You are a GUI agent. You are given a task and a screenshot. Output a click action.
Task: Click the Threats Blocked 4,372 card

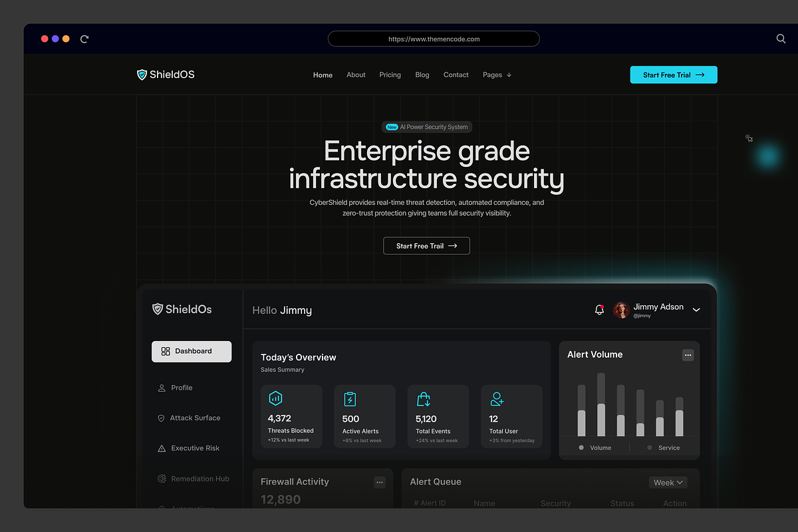tap(291, 416)
